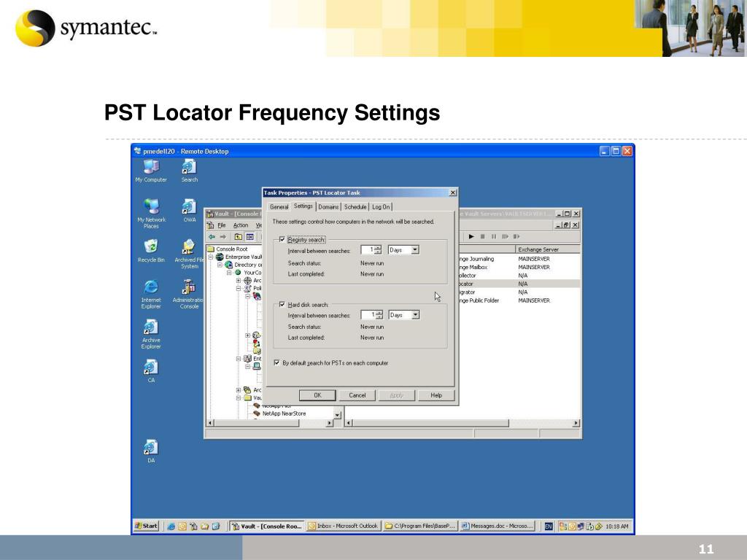Click the Windows Start button

click(146, 526)
